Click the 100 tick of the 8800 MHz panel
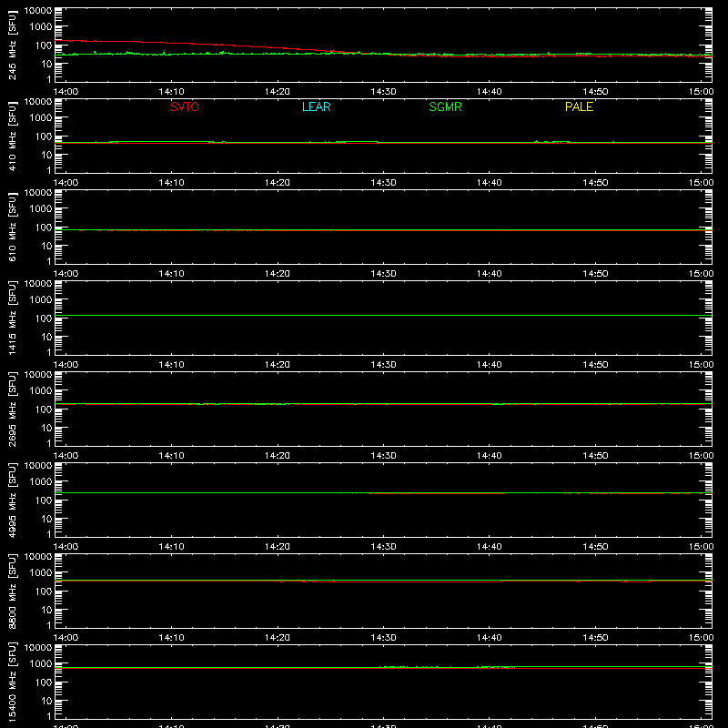This screenshot has width=728, height=728. (44, 591)
